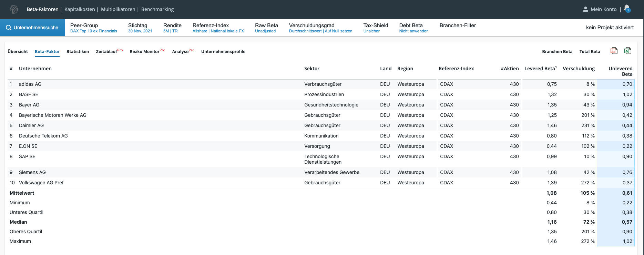
Task: Open the Branchen-Filter menu
Action: point(458,25)
